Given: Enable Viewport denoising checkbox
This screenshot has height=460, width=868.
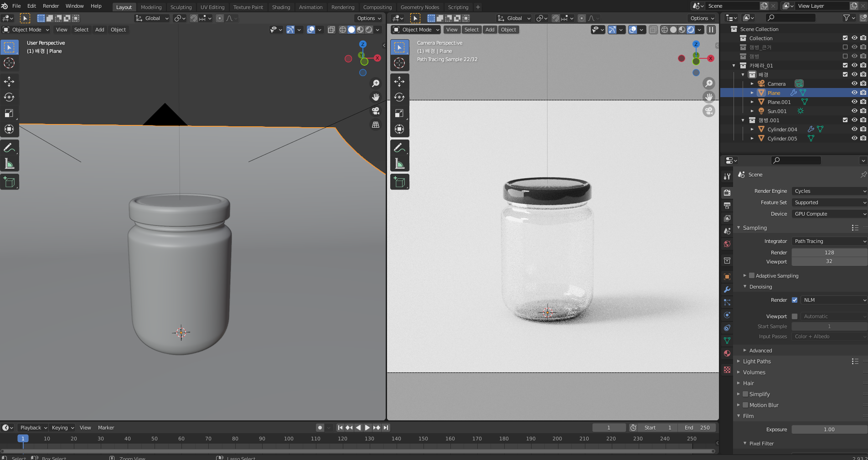Looking at the screenshot, I should click(x=795, y=316).
